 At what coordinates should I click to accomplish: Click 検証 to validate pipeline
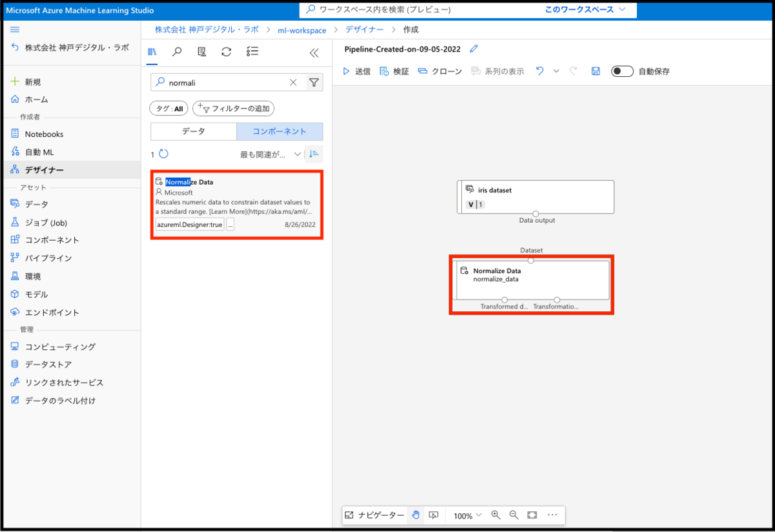[x=394, y=71]
